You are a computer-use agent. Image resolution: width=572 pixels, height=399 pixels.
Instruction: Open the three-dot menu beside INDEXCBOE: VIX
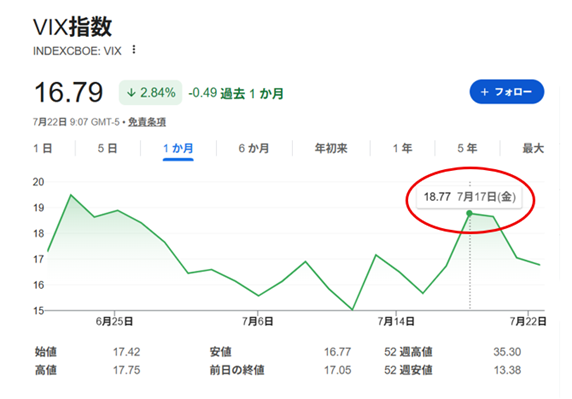[134, 50]
